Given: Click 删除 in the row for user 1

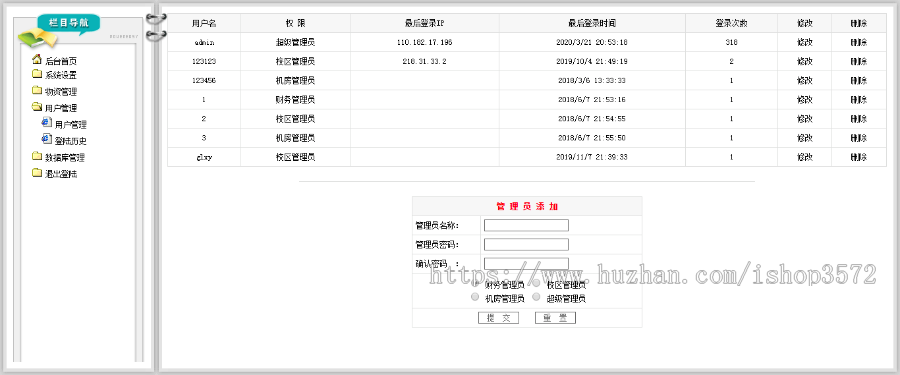Looking at the screenshot, I should [x=859, y=99].
